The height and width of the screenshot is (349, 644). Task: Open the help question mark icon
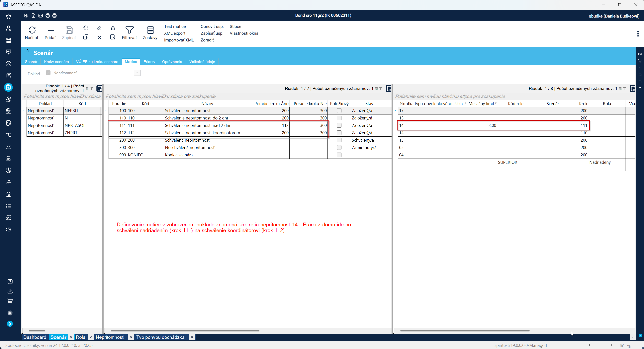(x=10, y=282)
